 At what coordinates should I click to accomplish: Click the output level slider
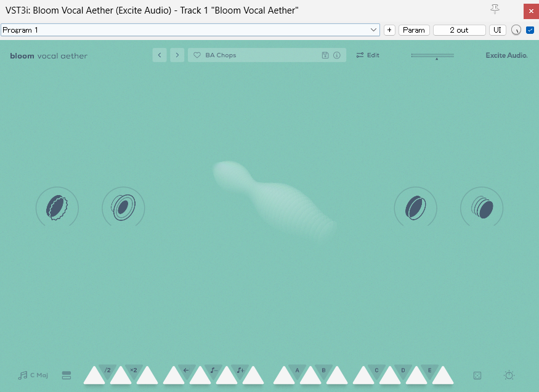[x=432, y=55]
